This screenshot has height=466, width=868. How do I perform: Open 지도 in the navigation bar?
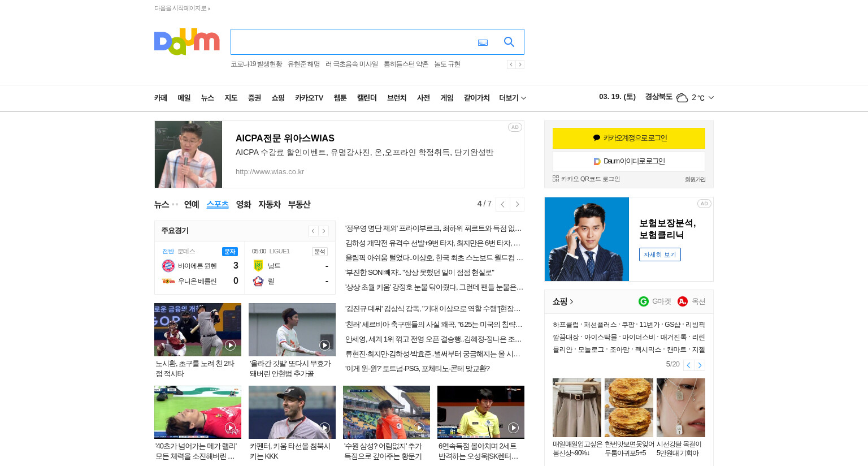click(231, 98)
